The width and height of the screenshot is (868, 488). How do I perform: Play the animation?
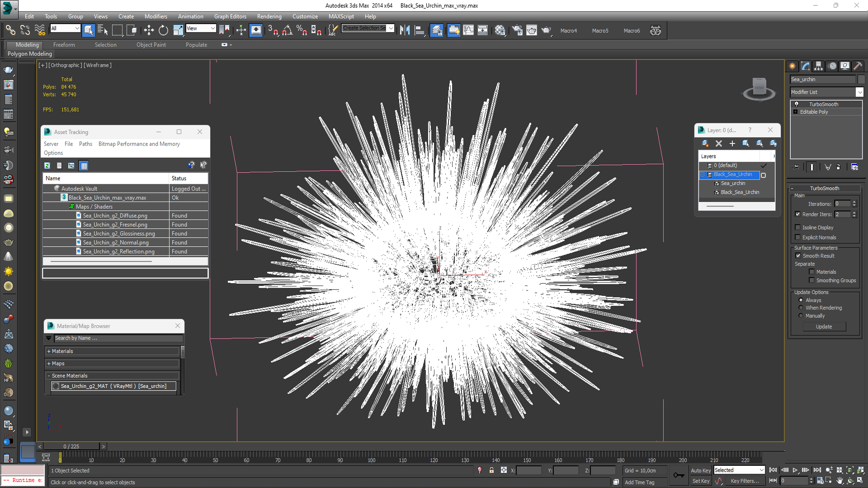(795, 470)
